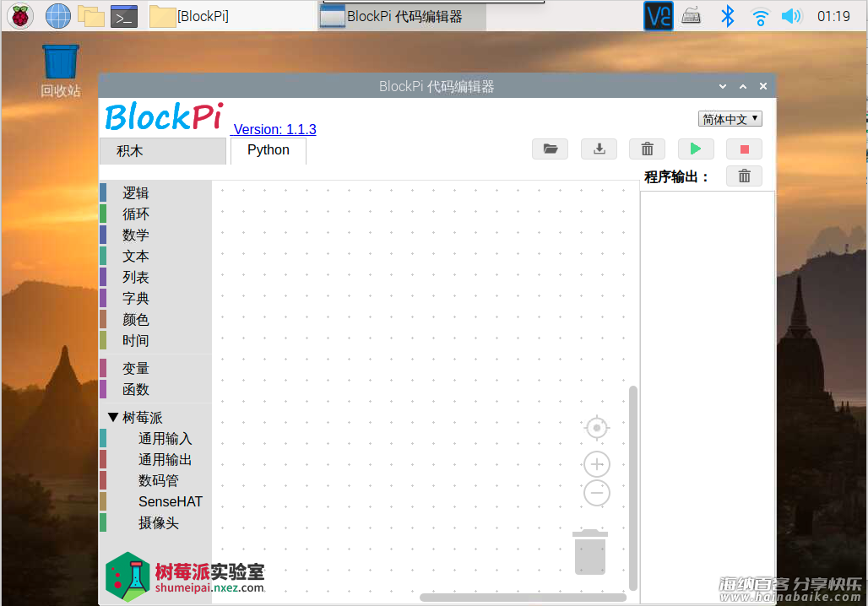Click the vertical workspace scrollbar
The width and height of the screenshot is (868, 606).
tap(633, 488)
